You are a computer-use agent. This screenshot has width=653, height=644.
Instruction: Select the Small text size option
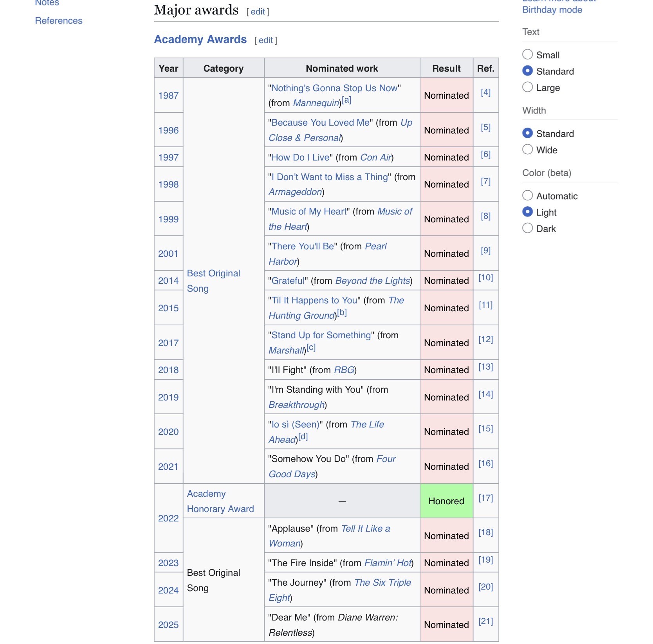click(x=527, y=54)
